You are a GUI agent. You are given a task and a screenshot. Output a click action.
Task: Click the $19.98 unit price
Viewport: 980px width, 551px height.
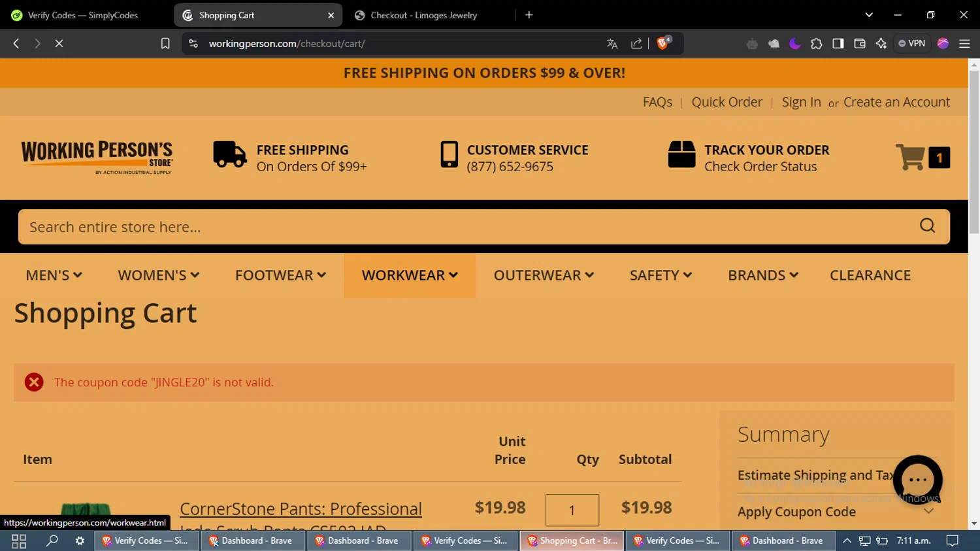coord(500,507)
